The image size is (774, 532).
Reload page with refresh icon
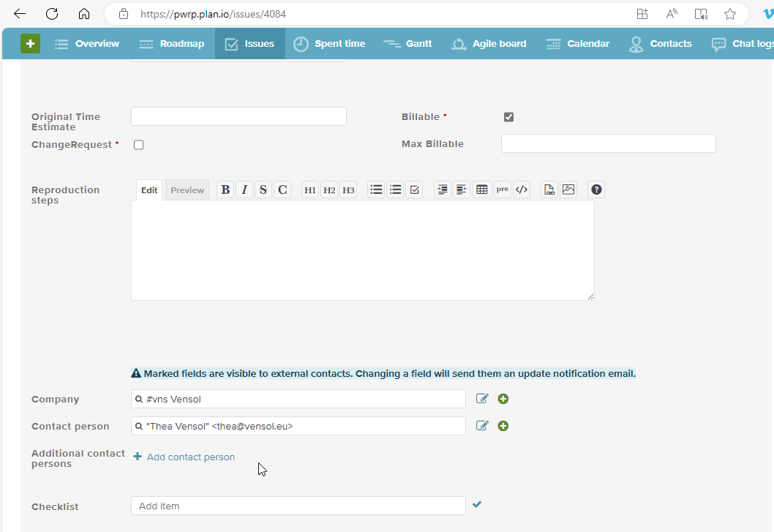[x=52, y=14]
